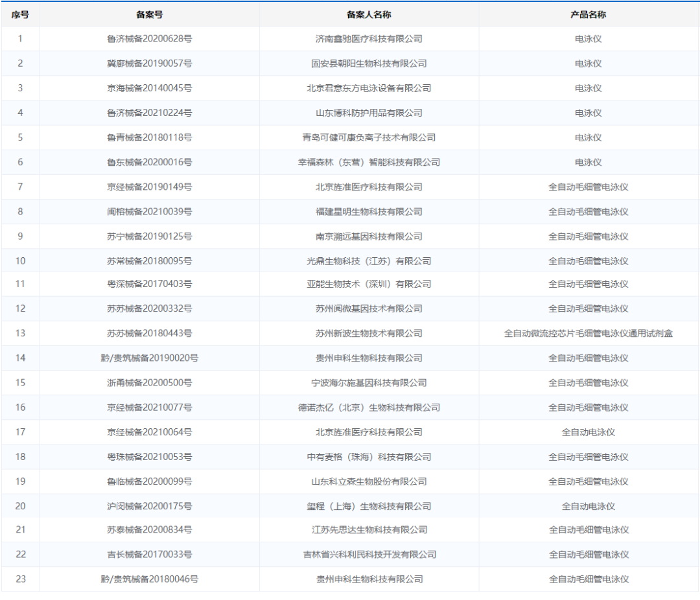Select 光鼎生物科技（江苏）有限公司 cell

(x=369, y=260)
